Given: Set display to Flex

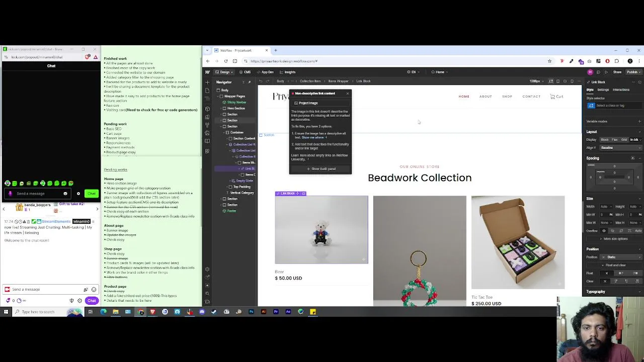Looking at the screenshot, I should [x=615, y=140].
